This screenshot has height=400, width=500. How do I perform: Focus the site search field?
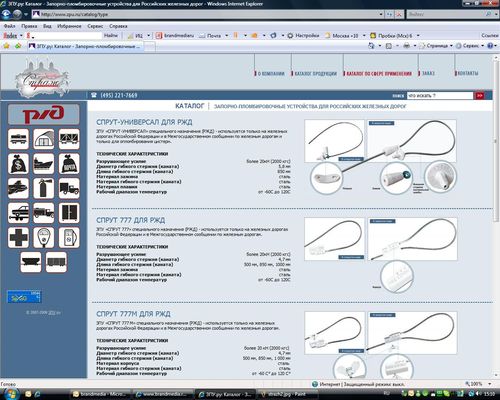click(440, 96)
